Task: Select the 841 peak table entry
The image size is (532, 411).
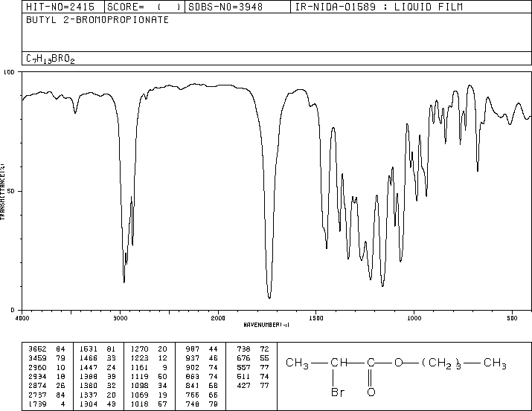Action: pos(202,386)
